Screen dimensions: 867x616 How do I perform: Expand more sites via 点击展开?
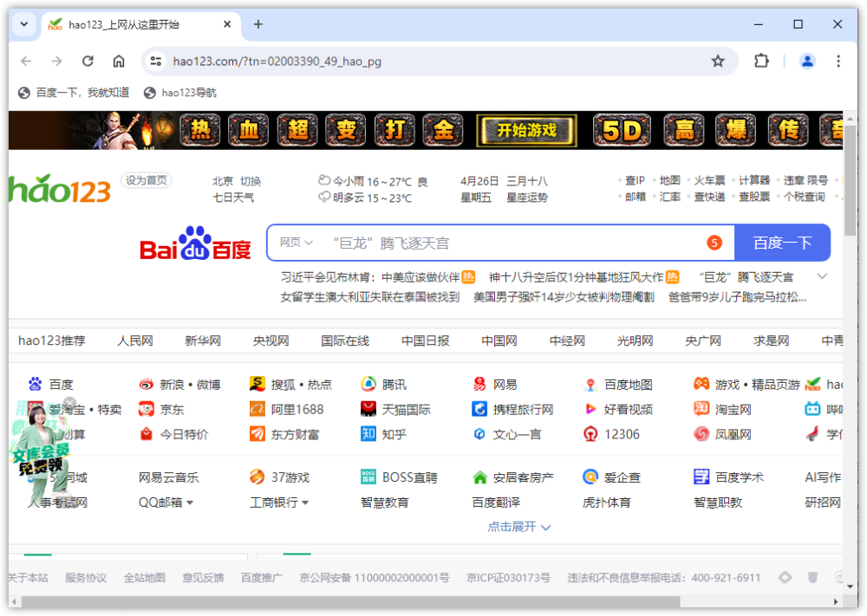coord(518,527)
